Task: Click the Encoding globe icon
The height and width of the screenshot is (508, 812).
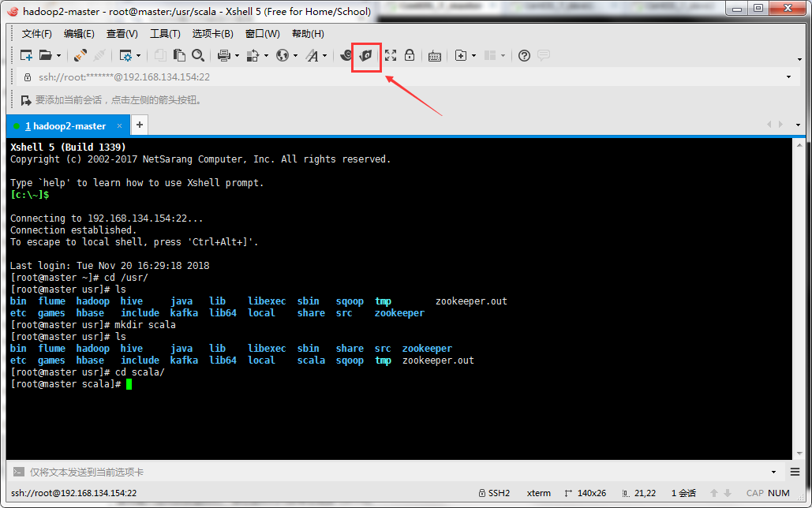Action: point(283,55)
